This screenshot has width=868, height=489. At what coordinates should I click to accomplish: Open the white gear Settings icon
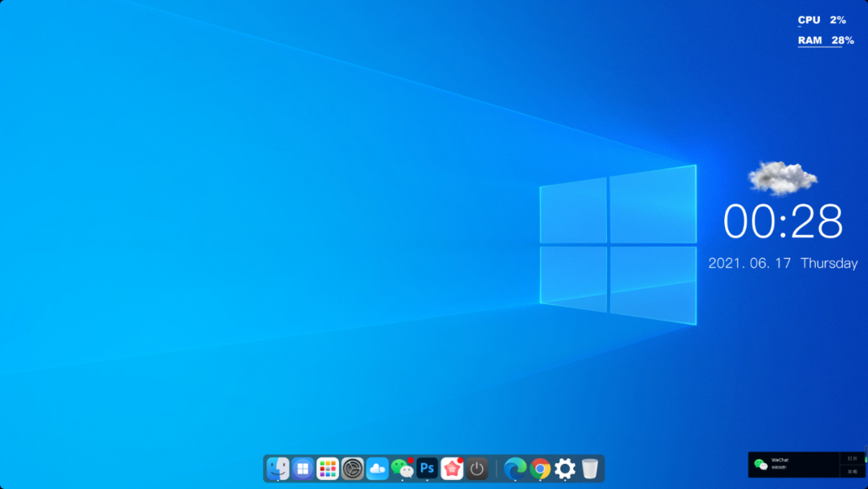point(565,468)
